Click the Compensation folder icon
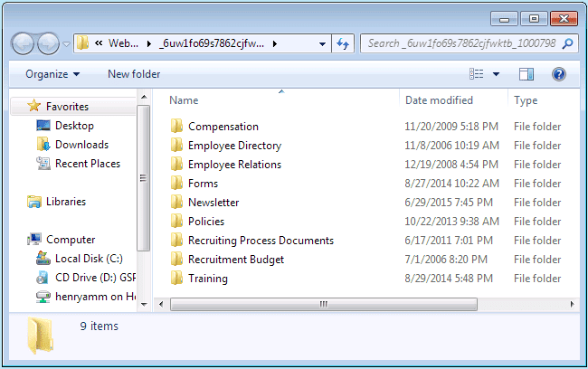 pos(176,126)
